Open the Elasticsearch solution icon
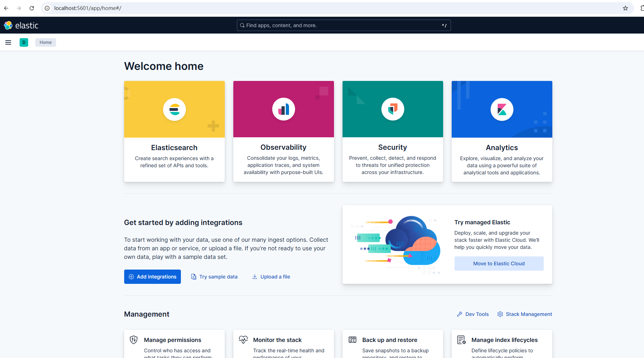 (174, 109)
